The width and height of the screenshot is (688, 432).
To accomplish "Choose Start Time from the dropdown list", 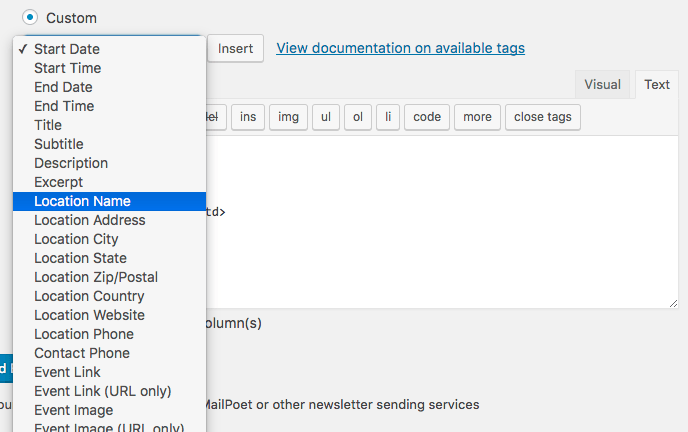I will point(109,68).
